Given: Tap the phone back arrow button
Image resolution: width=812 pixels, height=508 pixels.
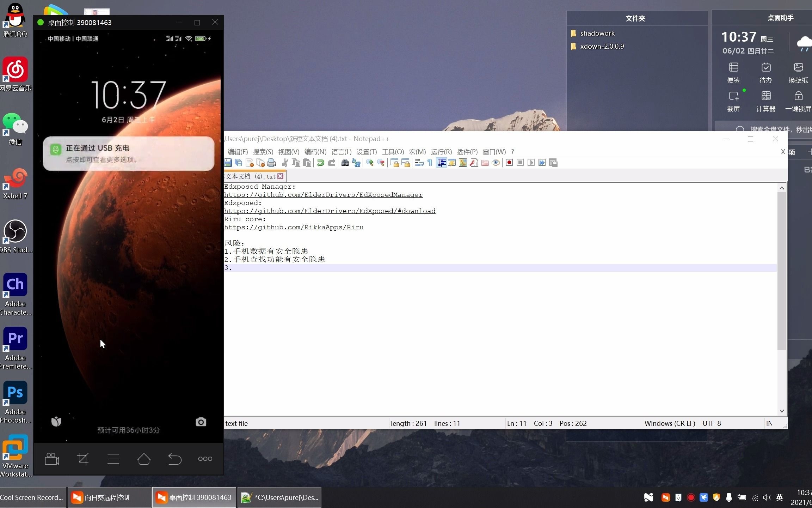Looking at the screenshot, I should click(174, 459).
